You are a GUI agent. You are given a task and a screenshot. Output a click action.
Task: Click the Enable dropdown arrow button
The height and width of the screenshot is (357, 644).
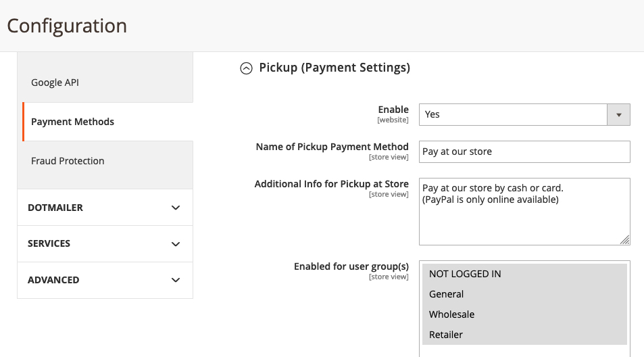618,115
